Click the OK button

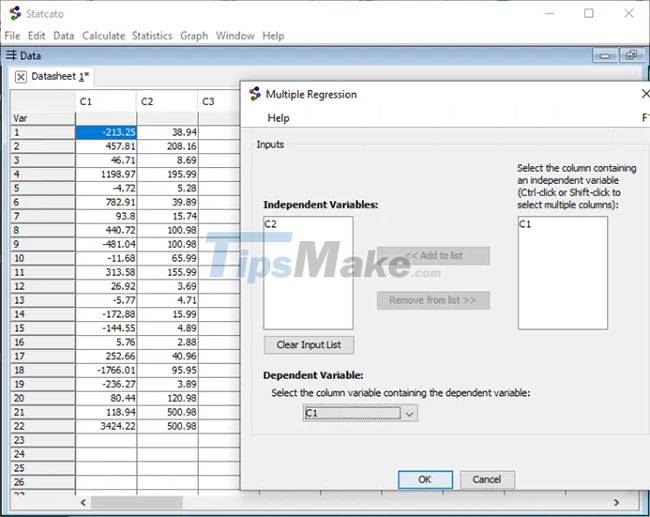point(425,480)
